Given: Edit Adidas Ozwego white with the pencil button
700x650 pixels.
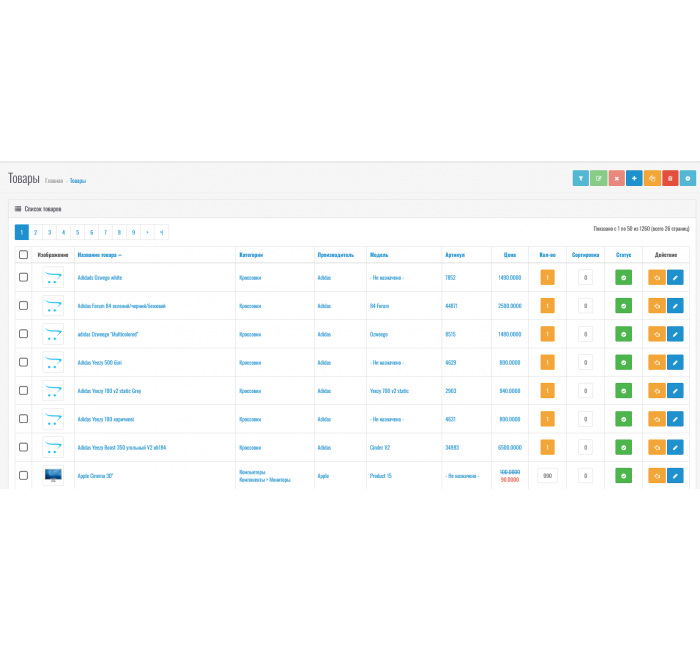Looking at the screenshot, I should tap(675, 277).
